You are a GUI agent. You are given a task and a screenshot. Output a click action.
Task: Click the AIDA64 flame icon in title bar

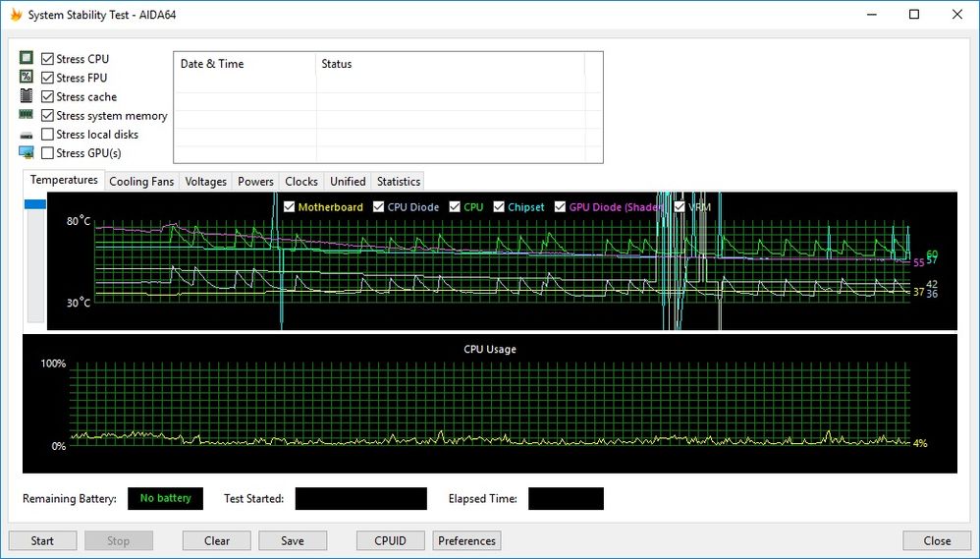coord(16,15)
